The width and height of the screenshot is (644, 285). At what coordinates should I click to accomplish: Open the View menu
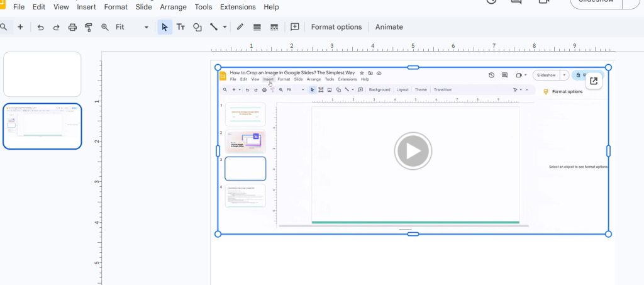61,7
